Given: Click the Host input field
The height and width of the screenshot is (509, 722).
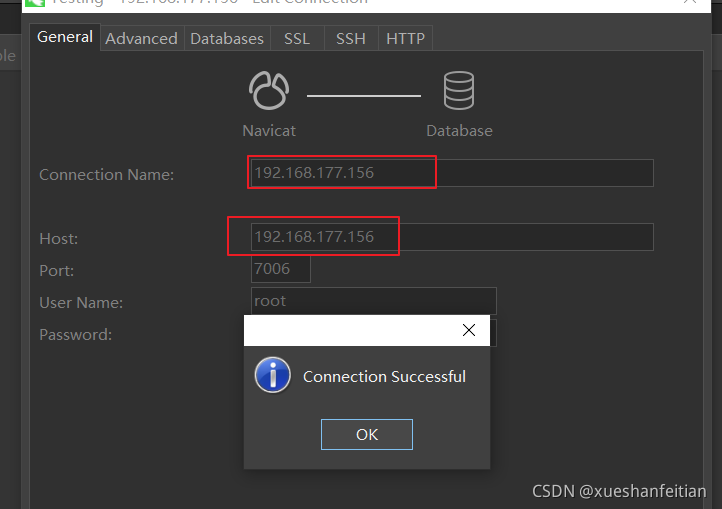Looking at the screenshot, I should pyautogui.click(x=452, y=237).
